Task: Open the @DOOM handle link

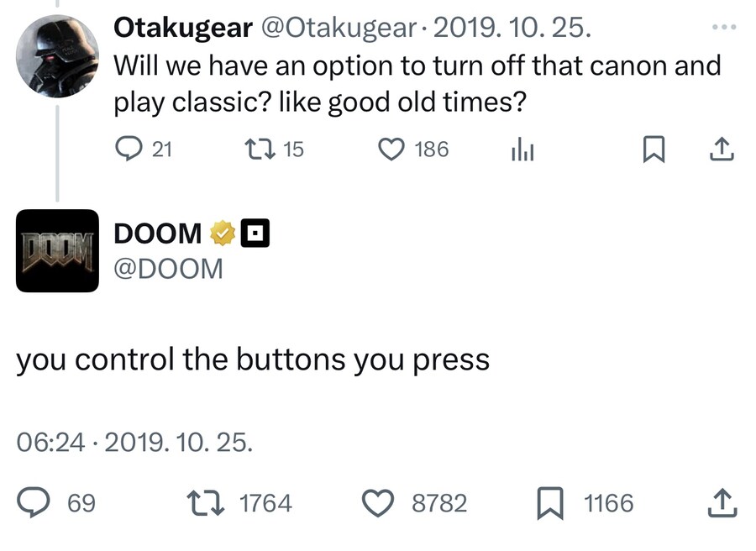Action: pyautogui.click(x=168, y=269)
